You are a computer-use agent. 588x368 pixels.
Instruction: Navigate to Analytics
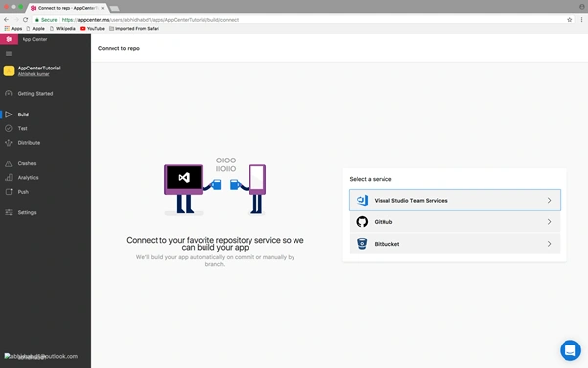tap(27, 178)
